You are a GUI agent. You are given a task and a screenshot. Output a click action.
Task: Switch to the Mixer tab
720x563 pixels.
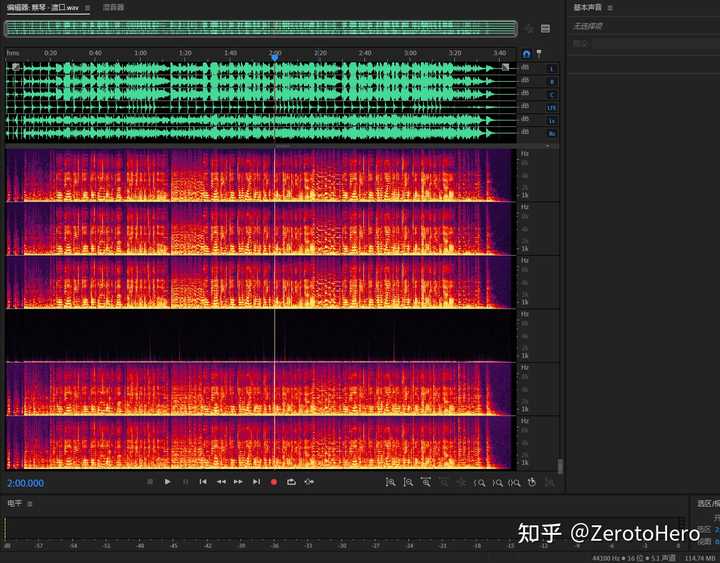(113, 7)
